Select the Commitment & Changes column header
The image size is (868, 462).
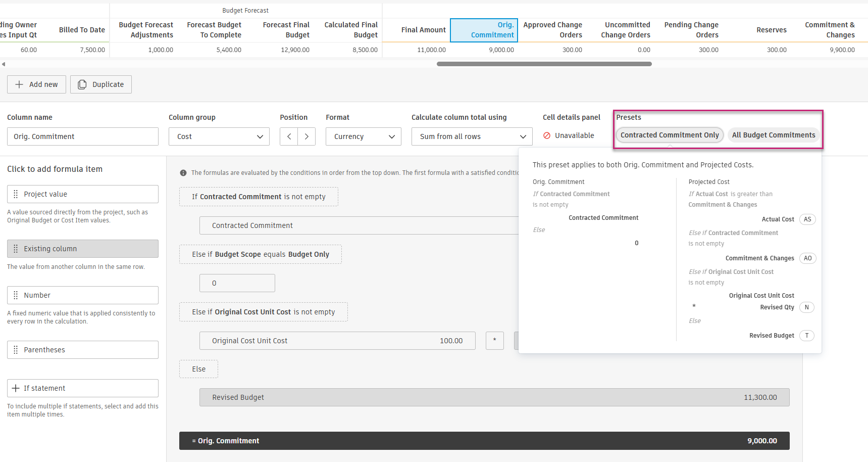click(x=825, y=30)
